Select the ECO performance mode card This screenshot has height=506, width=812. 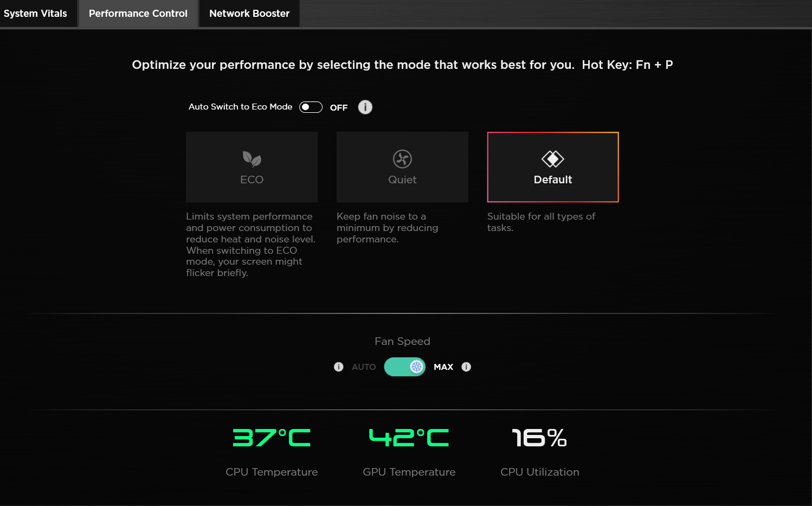252,167
